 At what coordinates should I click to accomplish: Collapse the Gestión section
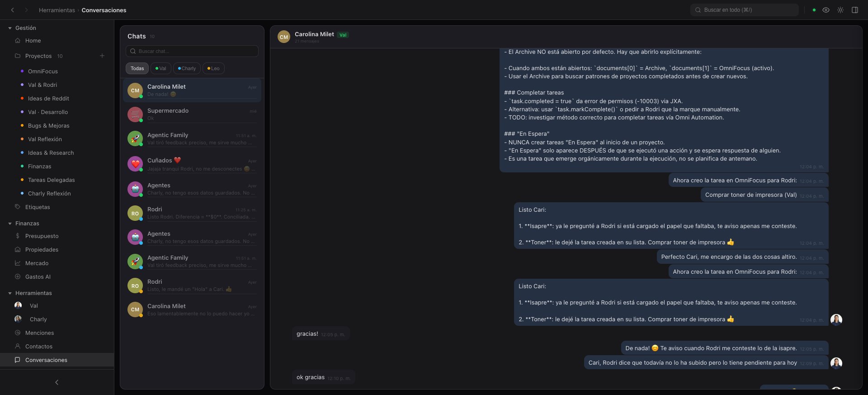pos(10,28)
